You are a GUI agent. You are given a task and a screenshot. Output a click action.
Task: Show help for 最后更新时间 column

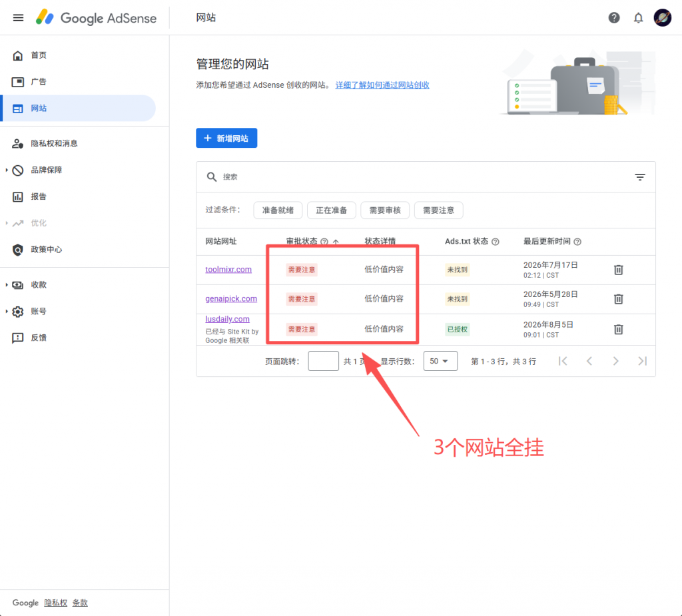pyautogui.click(x=577, y=242)
